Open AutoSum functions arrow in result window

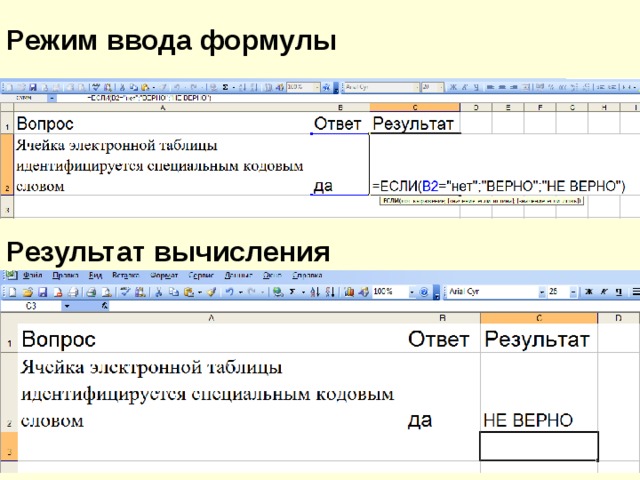point(303,292)
